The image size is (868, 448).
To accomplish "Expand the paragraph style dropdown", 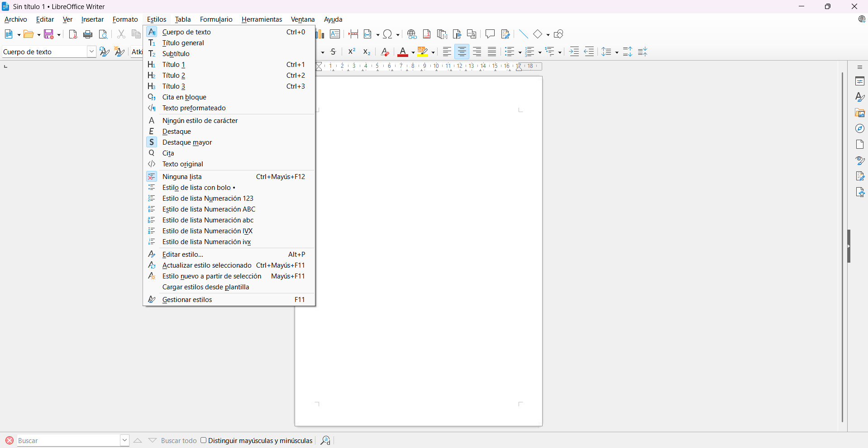I will pyautogui.click(x=91, y=52).
